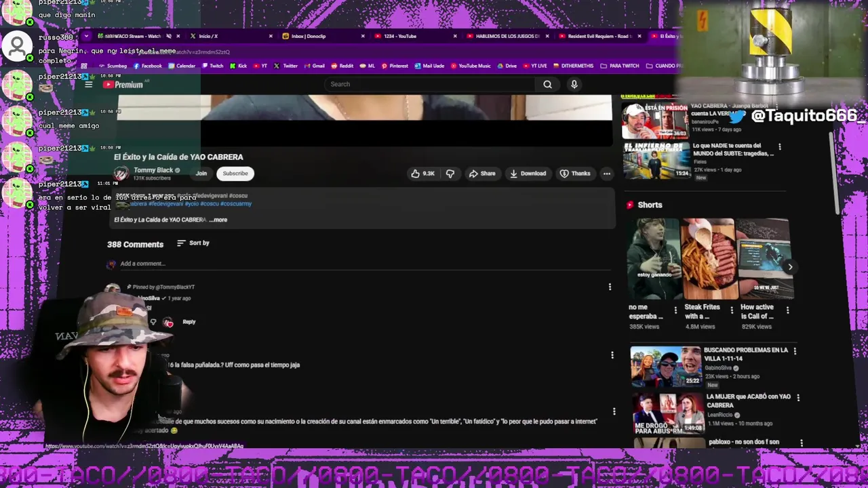The width and height of the screenshot is (868, 488).
Task: Open options menu for pinned comment
Action: (610, 287)
